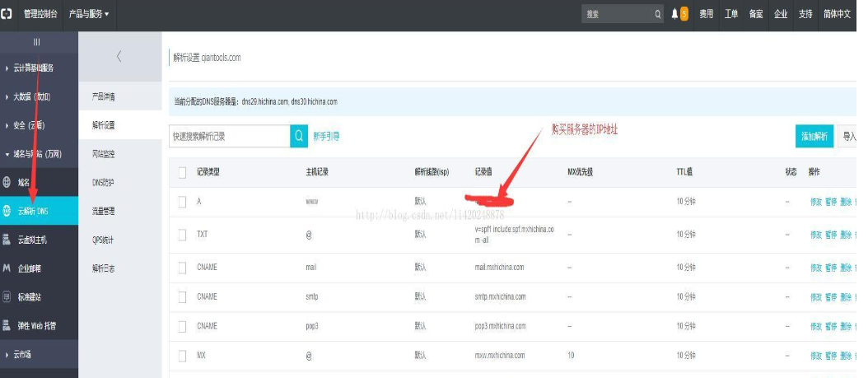Expand the 大数据 (数加) sidebar group
This screenshot has width=868, height=378.
coord(39,97)
